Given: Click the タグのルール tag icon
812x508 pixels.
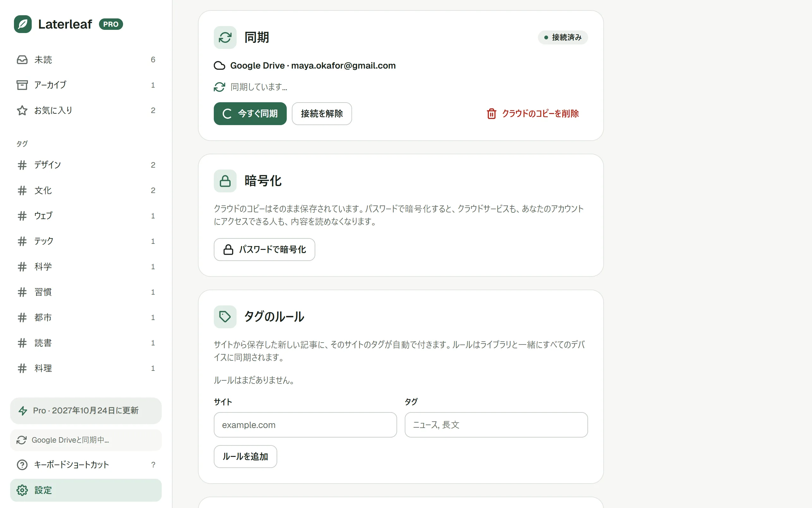Looking at the screenshot, I should (225, 317).
